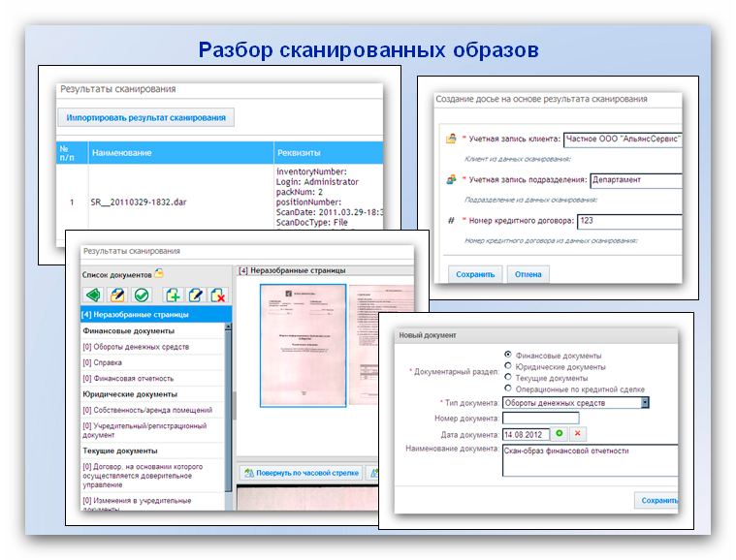
Task: Click the Учетная запись подразделения field
Action: [x=635, y=180]
